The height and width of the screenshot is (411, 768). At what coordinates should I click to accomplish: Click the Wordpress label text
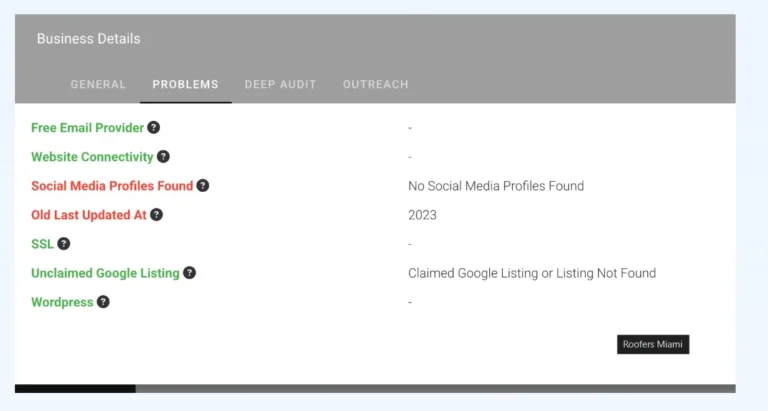coord(62,302)
